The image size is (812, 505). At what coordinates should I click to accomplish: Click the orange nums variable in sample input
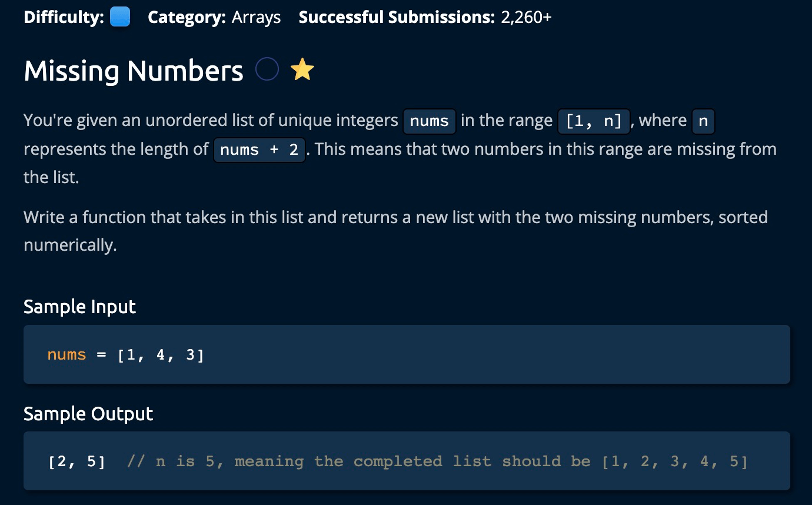click(66, 355)
